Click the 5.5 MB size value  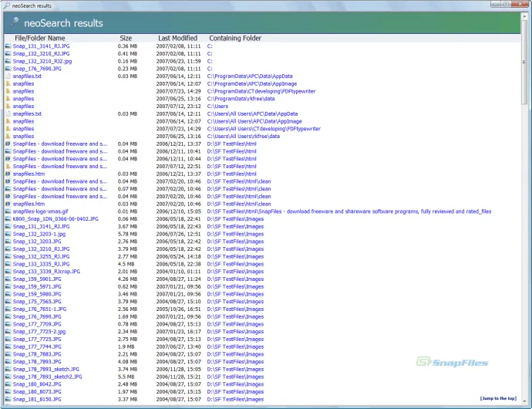tap(126, 377)
